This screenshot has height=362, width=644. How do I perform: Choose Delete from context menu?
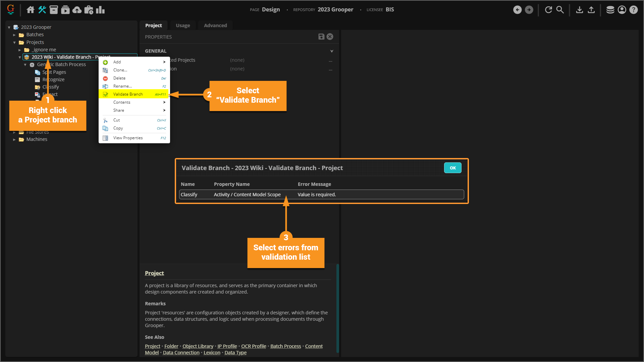pos(134,78)
